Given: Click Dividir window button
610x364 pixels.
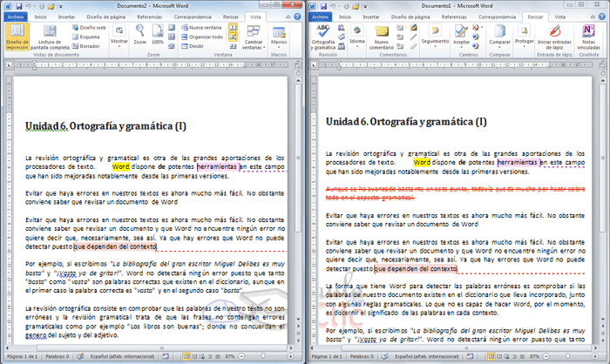Looking at the screenshot, I should point(193,46).
